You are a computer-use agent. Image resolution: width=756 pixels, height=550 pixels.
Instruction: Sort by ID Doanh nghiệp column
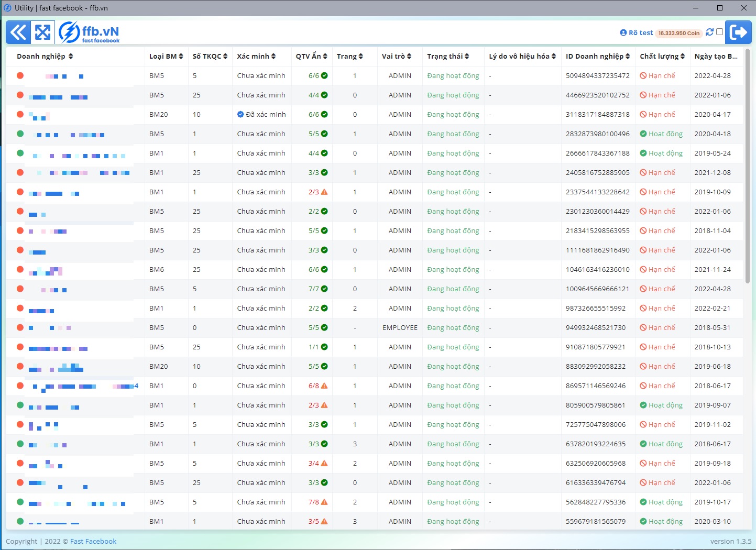(x=598, y=56)
